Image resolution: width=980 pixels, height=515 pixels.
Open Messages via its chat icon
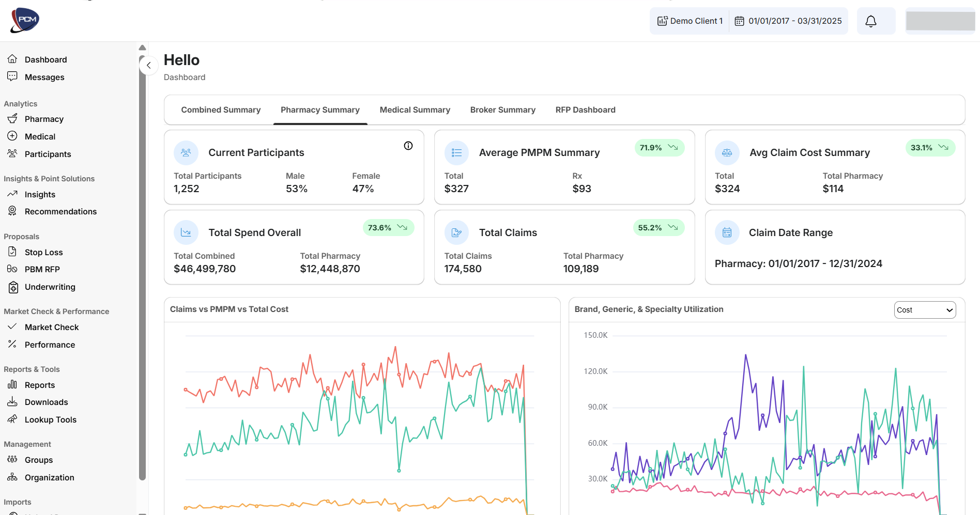(x=12, y=76)
